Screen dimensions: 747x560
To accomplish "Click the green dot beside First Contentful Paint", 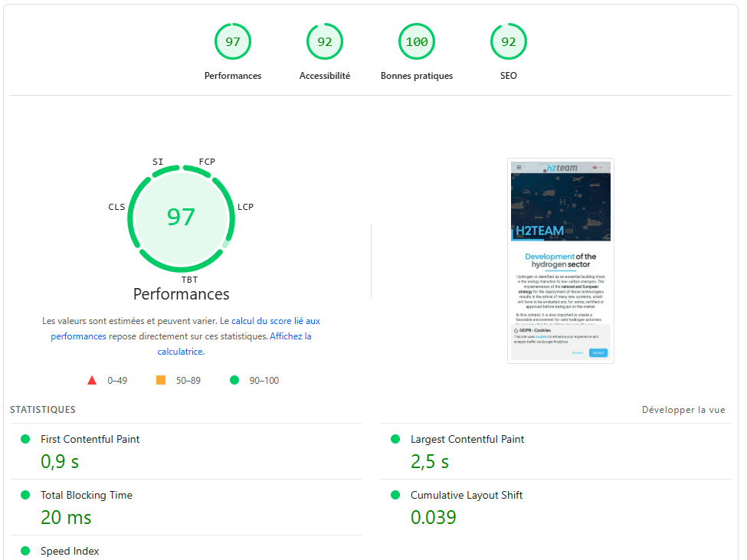I will 25,439.
